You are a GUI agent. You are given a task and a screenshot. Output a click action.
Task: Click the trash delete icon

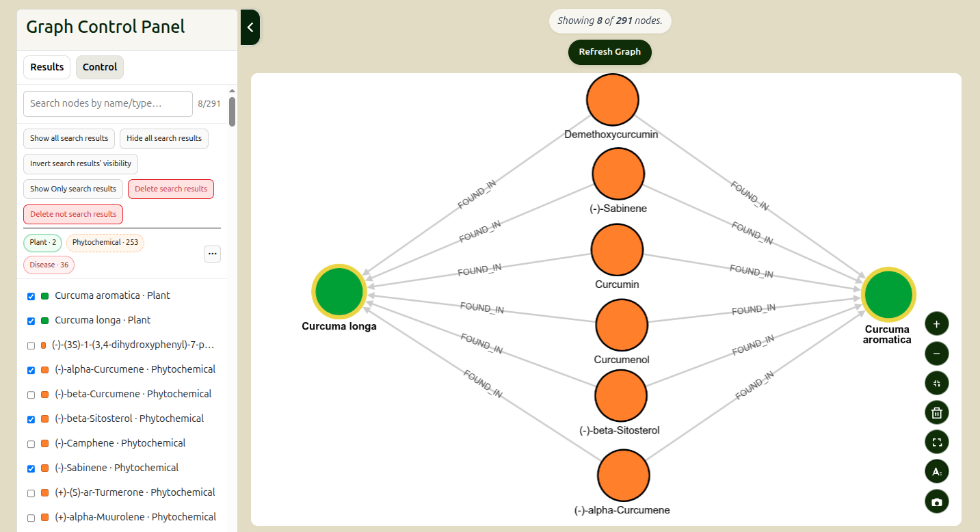(936, 413)
